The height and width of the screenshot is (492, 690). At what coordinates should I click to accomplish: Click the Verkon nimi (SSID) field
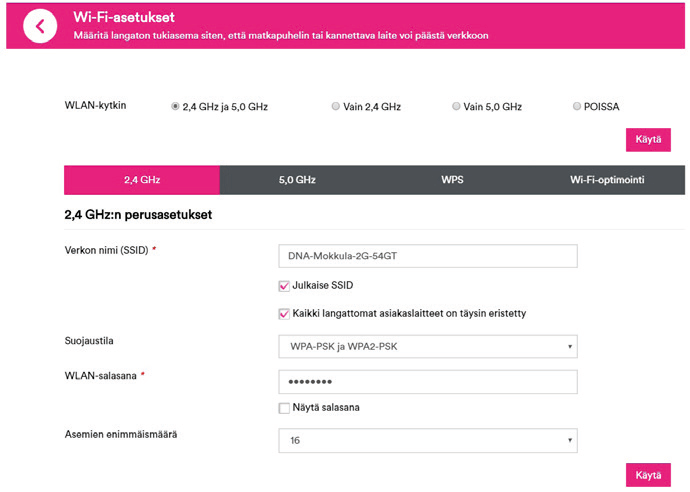[427, 256]
